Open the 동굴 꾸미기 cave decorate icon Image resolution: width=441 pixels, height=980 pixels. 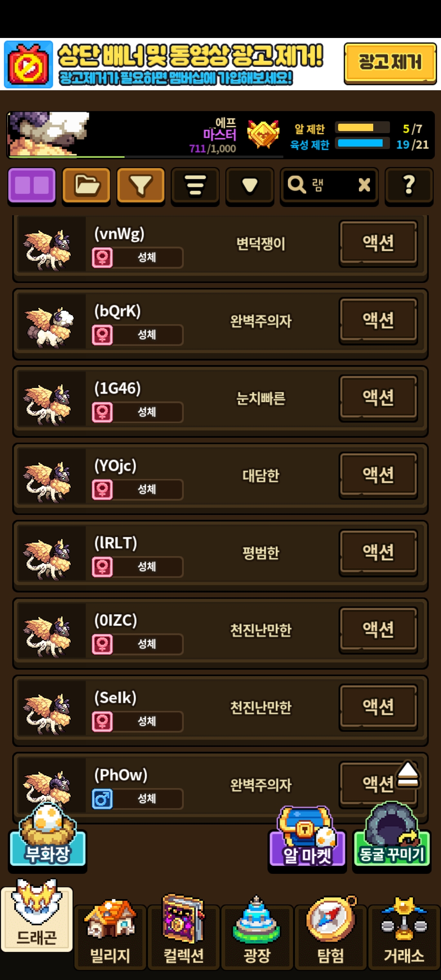[392, 836]
